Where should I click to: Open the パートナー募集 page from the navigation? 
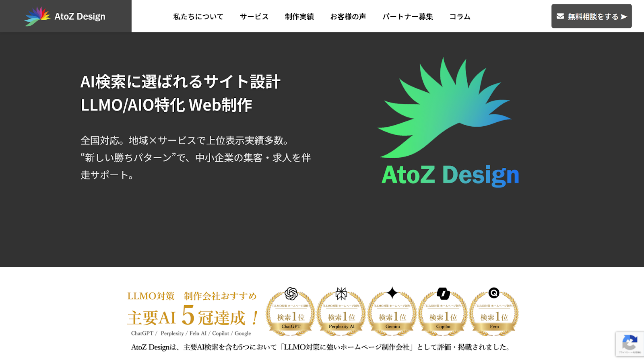click(408, 16)
